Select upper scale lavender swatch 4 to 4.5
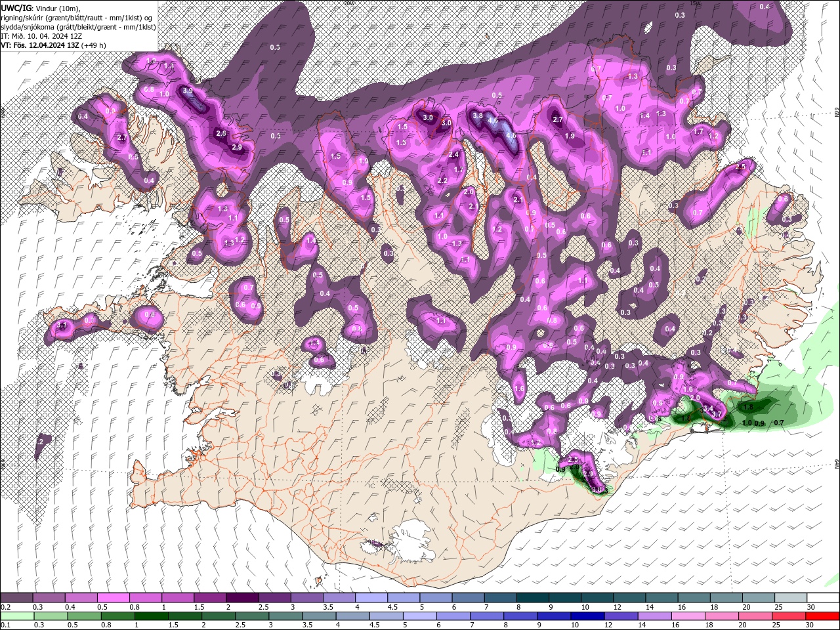The height and width of the screenshot is (630, 840). (371, 598)
